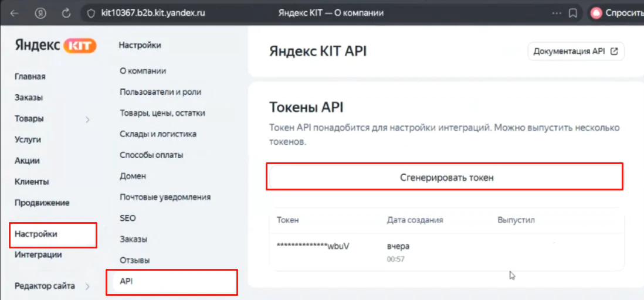Click the Настройки submenu heading
The width and height of the screenshot is (644, 300).
140,45
